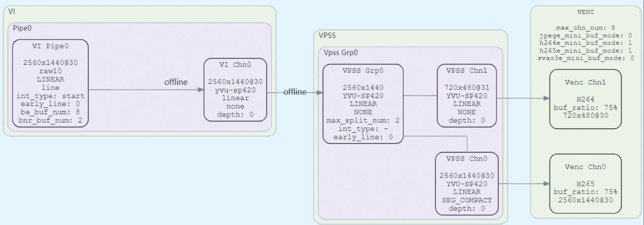Image resolution: width=644 pixels, height=225 pixels.
Task: Click the 'H264' codec text
Action: 585,99
